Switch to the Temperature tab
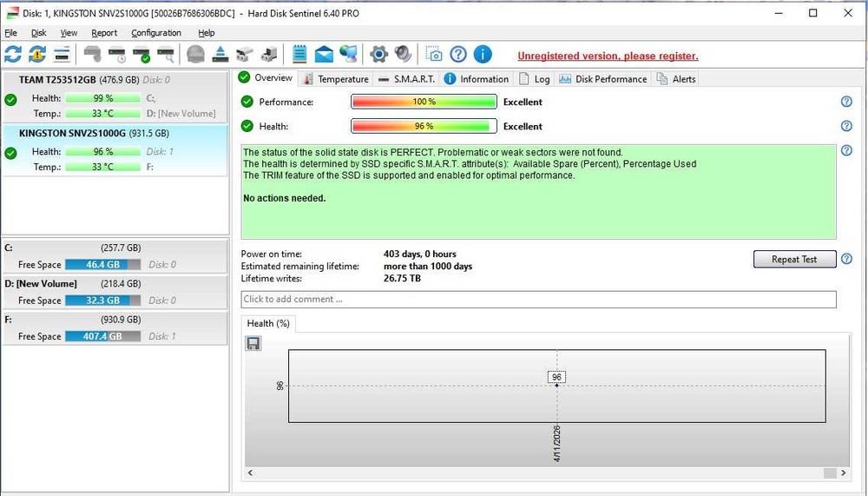868x496 pixels. [337, 79]
